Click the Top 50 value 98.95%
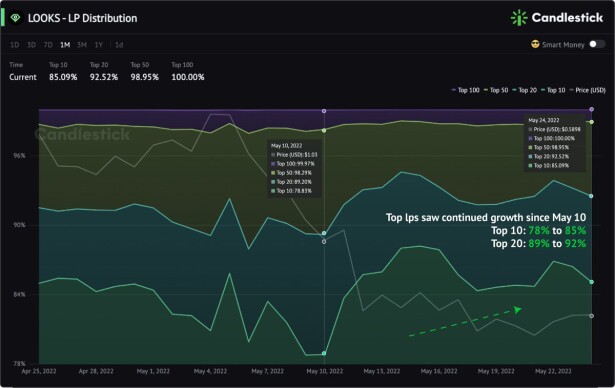 [144, 77]
